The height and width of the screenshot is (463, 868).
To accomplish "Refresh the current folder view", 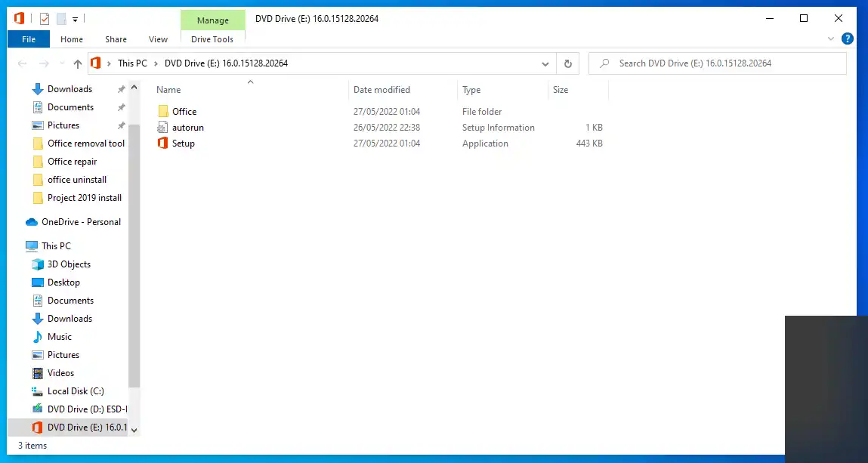I will point(567,63).
